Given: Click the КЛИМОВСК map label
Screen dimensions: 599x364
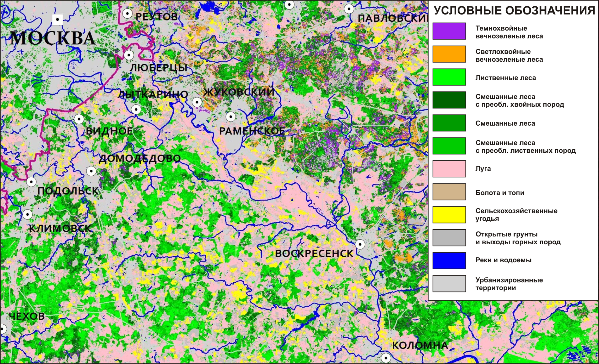Looking at the screenshot, I should (x=60, y=228).
